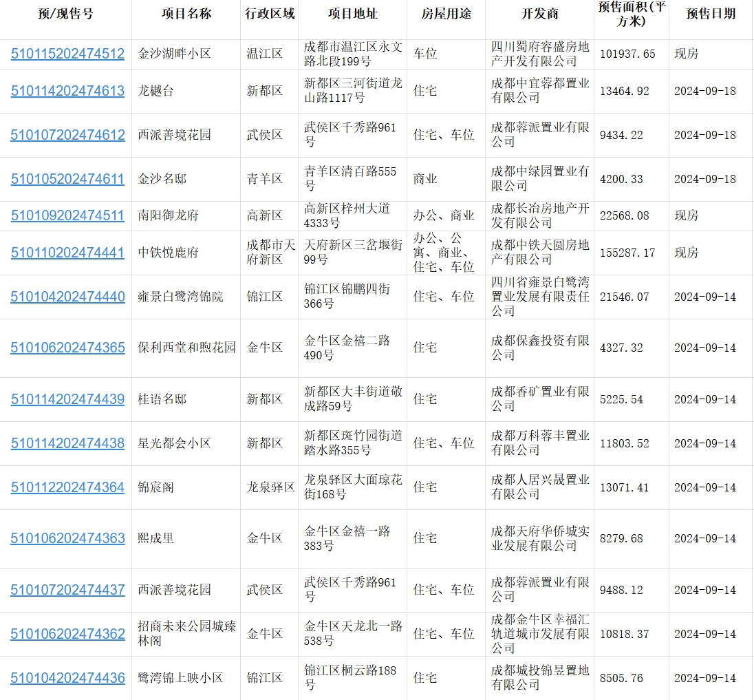Click address 龙泉驿区大面琼花街168号
Viewport: 754px width, 700px height.
(x=353, y=487)
